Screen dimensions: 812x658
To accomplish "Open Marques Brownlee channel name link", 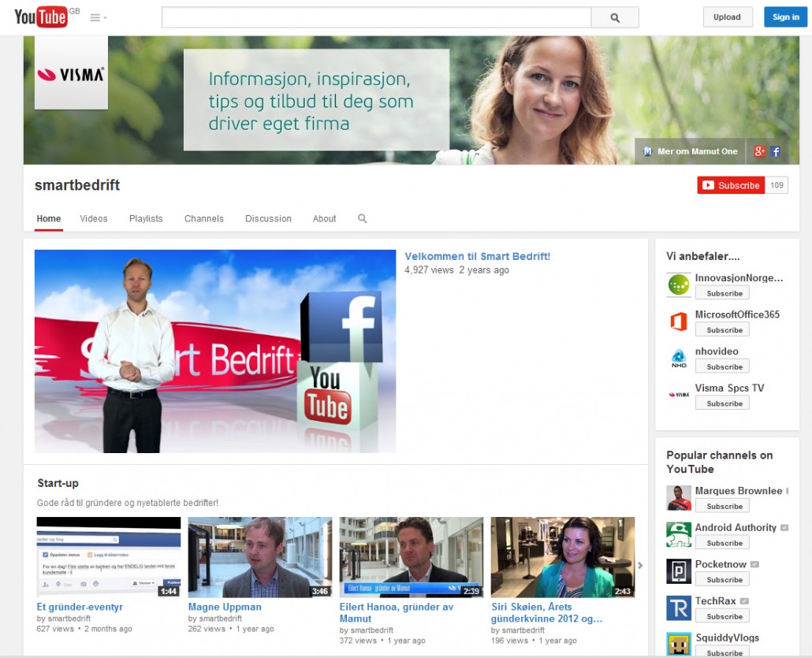I will click(739, 491).
